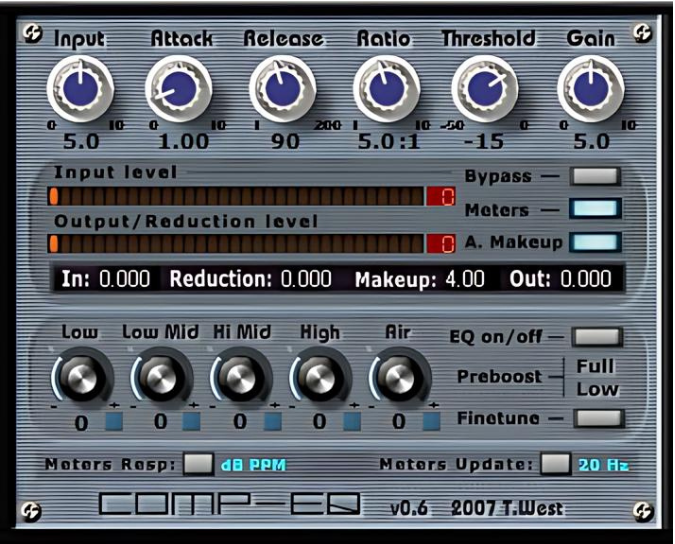Viewport: 675px width, 544px height.
Task: Click the Input value 5.0 readout
Action: [81, 142]
